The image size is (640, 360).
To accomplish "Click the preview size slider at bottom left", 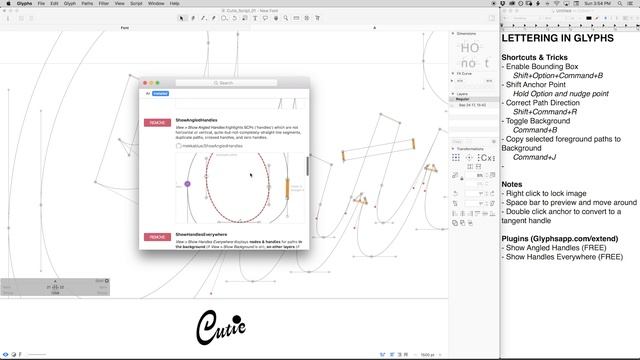I will [37, 355].
